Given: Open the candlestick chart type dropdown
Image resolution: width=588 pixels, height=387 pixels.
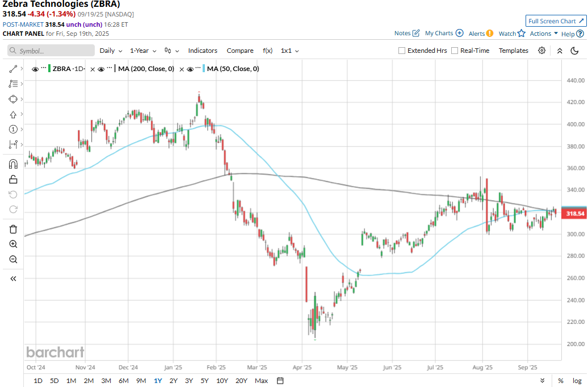Looking at the screenshot, I should 172,51.
